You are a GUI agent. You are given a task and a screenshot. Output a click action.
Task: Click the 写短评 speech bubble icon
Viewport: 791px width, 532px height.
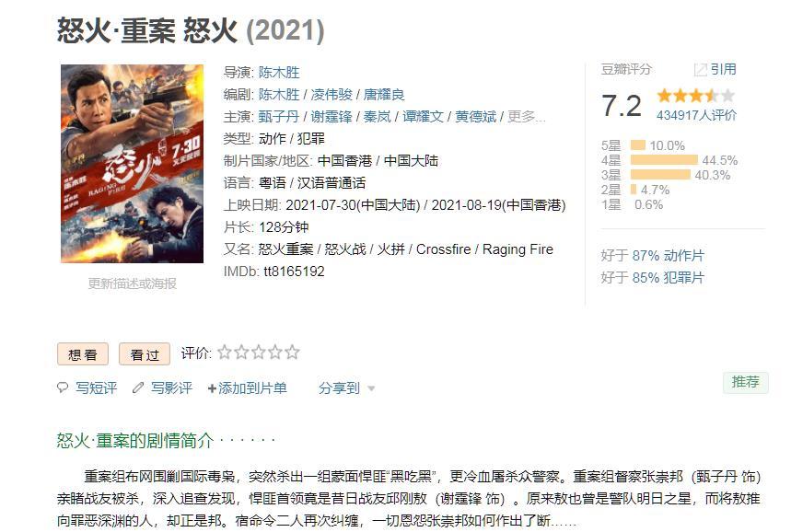(63, 387)
